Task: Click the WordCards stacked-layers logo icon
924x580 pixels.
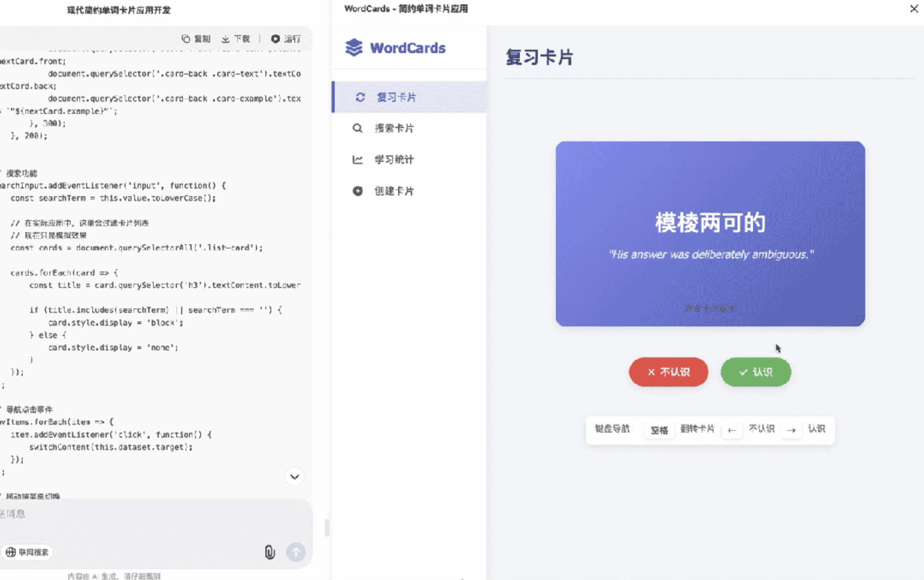Action: click(354, 48)
